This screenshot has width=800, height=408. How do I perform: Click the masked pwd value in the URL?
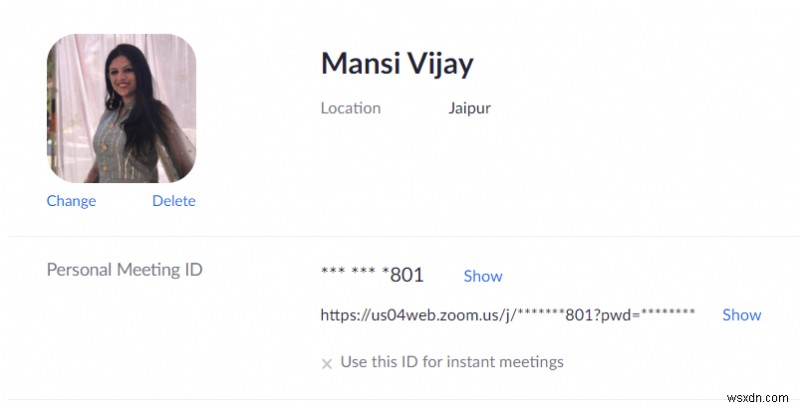(667, 314)
